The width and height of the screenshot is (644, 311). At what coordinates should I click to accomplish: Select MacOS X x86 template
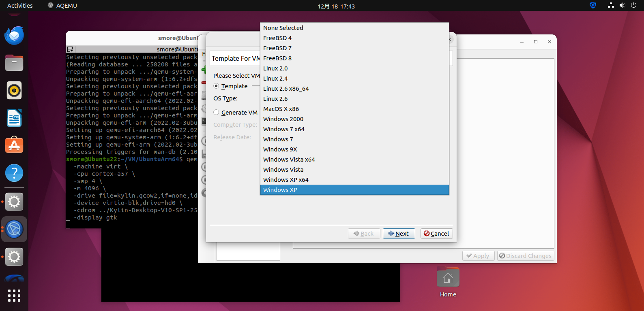coord(354,109)
